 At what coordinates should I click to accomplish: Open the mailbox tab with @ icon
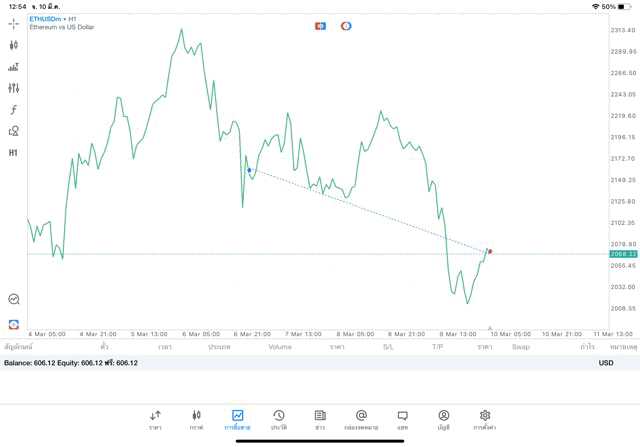click(361, 419)
